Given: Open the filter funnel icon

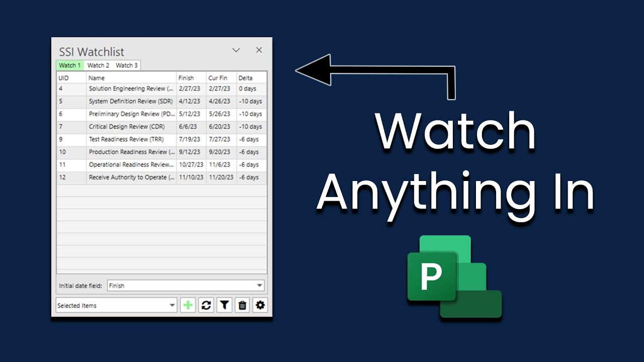Looking at the screenshot, I should click(x=224, y=305).
